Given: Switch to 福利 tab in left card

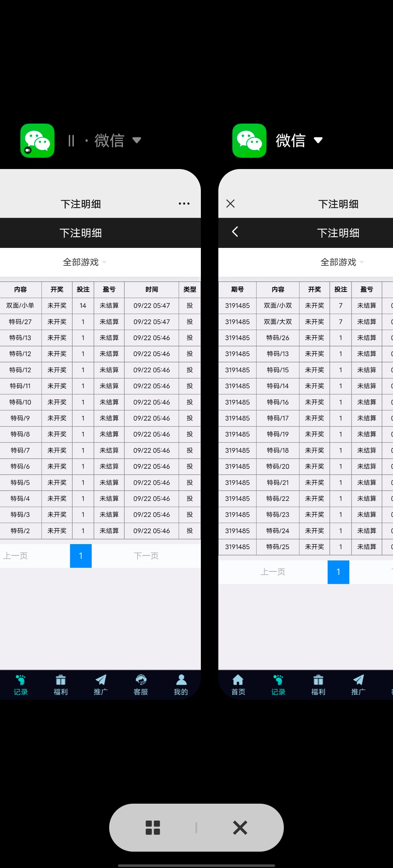Looking at the screenshot, I should (x=61, y=685).
